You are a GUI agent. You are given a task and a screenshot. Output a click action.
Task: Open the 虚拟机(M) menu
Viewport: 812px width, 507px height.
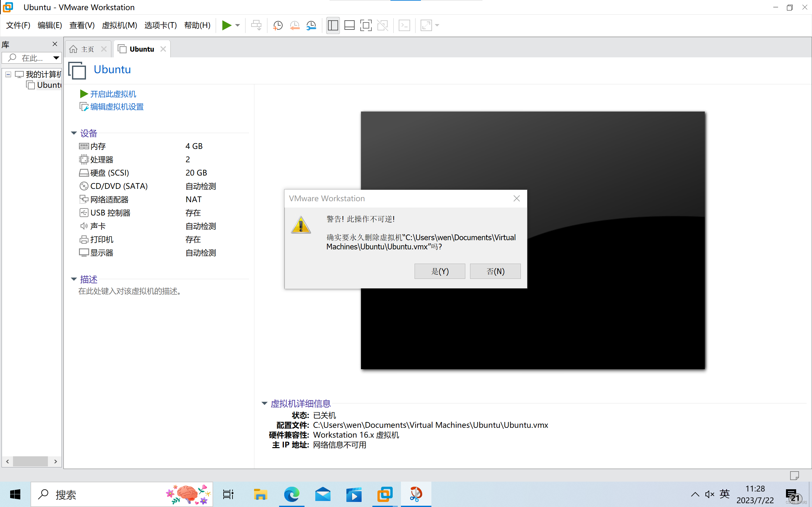click(119, 25)
